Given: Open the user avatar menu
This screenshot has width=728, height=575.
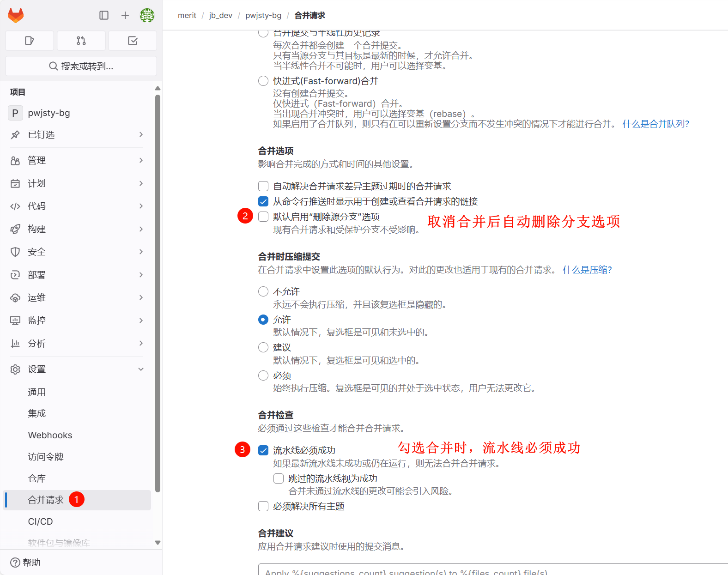Looking at the screenshot, I should point(147,15).
